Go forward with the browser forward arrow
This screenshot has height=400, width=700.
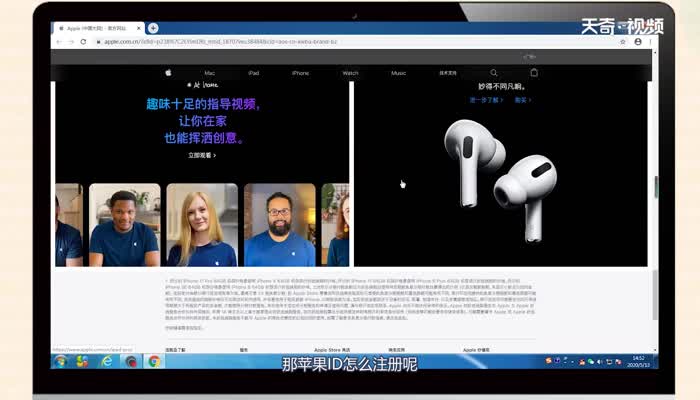[x=71, y=42]
